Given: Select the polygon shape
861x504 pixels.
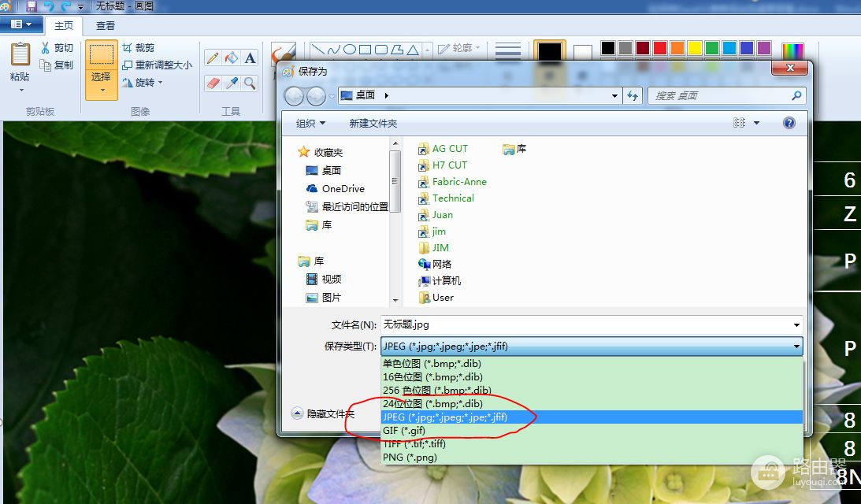Looking at the screenshot, I should coord(397,50).
